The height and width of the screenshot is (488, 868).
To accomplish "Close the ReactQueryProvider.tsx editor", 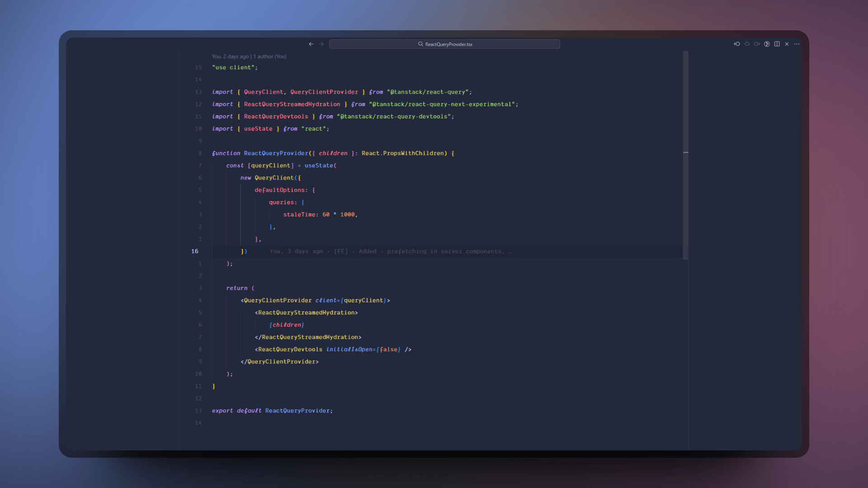I will click(787, 44).
